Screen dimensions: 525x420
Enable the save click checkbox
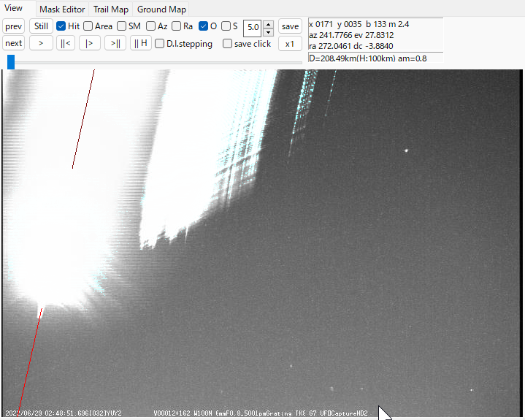(x=227, y=44)
